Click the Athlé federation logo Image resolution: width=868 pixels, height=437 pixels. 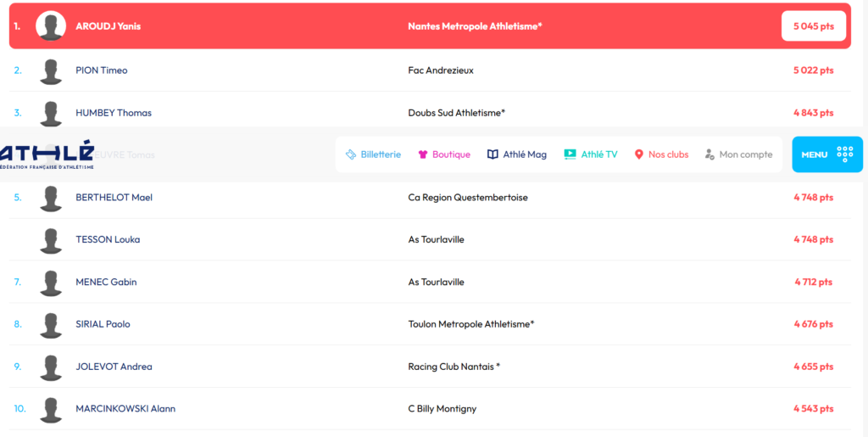click(47, 156)
